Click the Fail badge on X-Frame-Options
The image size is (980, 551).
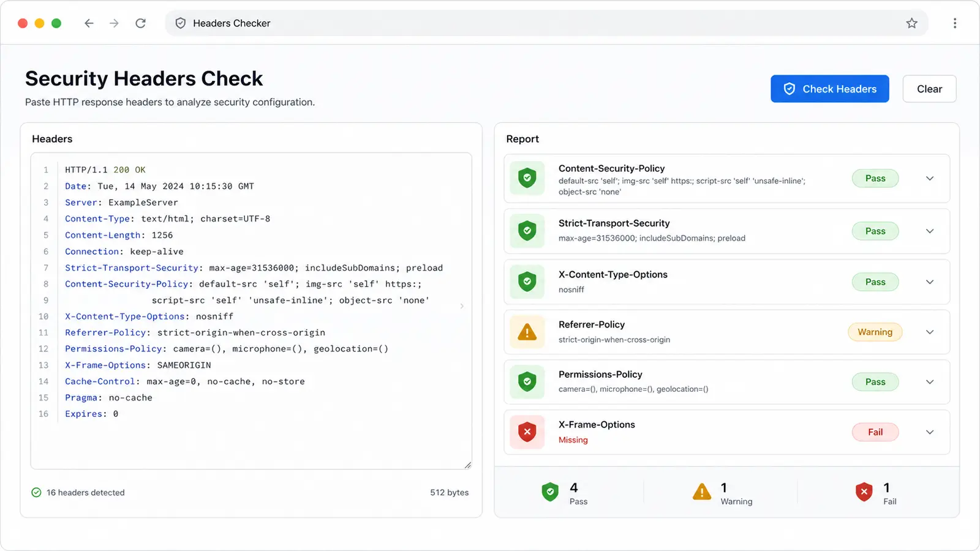(x=875, y=432)
